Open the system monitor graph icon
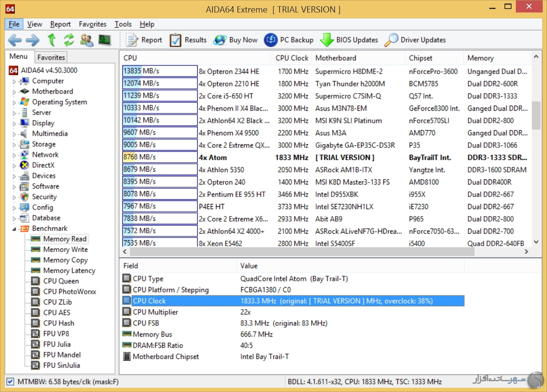Image resolution: width=547 pixels, height=392 pixels. click(x=104, y=40)
